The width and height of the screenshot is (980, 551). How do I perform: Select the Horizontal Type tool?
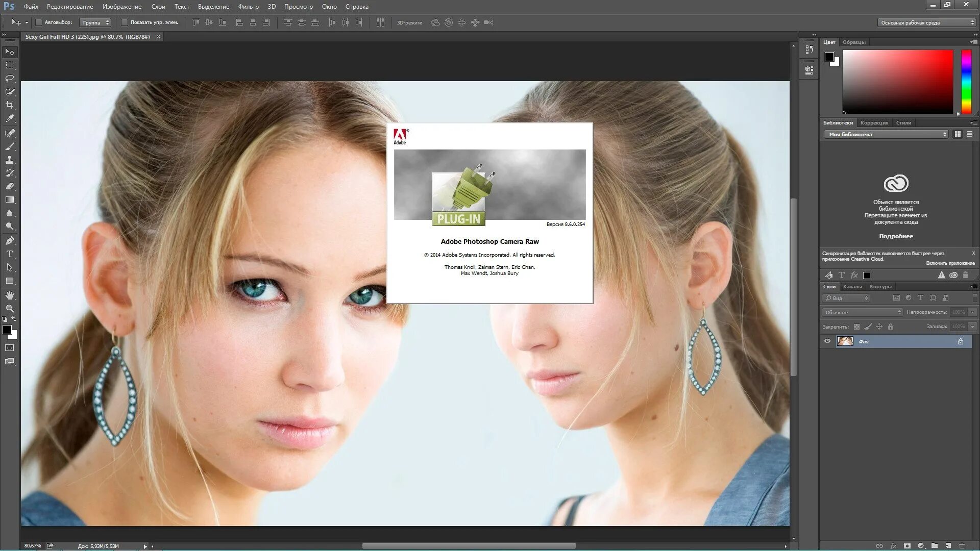click(x=10, y=254)
